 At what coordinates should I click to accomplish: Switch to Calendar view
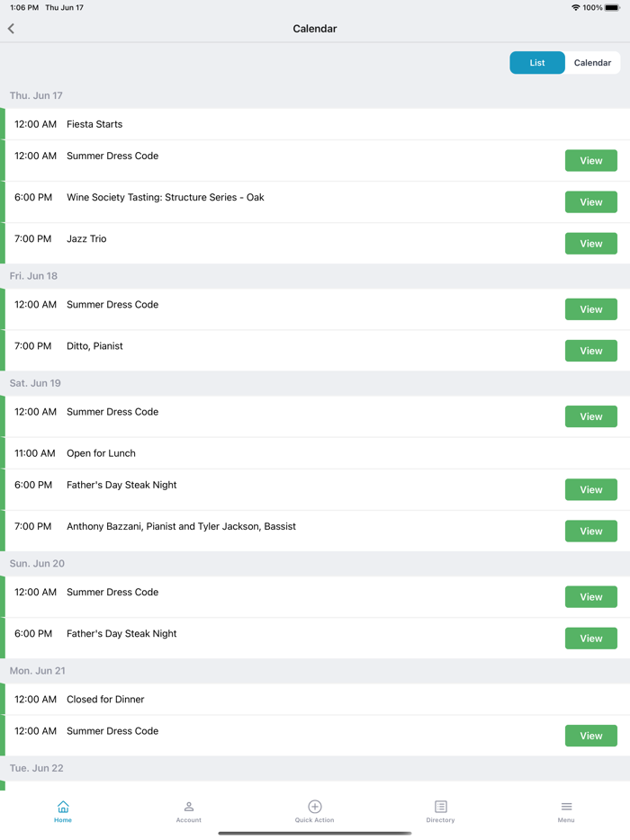(x=592, y=63)
